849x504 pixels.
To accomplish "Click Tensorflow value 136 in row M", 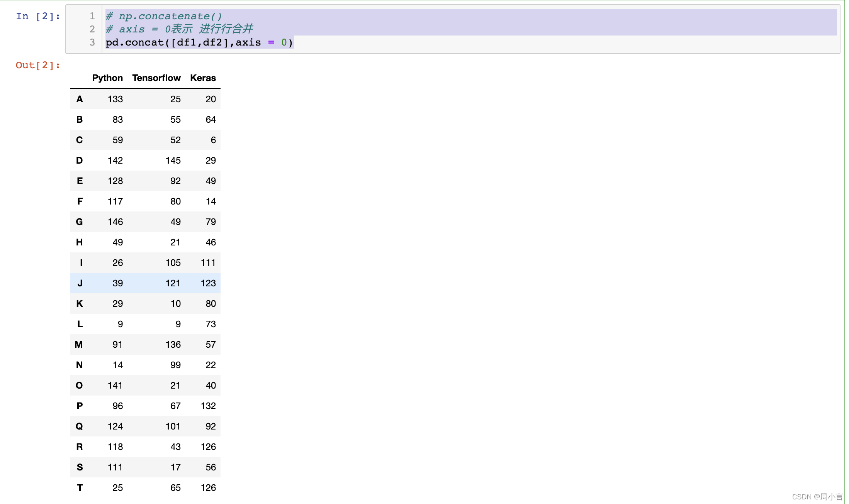I will coord(173,345).
